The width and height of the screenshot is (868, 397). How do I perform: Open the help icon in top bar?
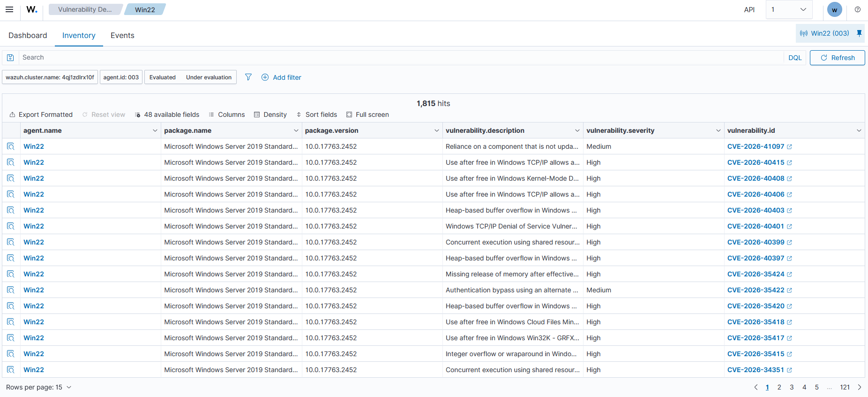point(858,9)
